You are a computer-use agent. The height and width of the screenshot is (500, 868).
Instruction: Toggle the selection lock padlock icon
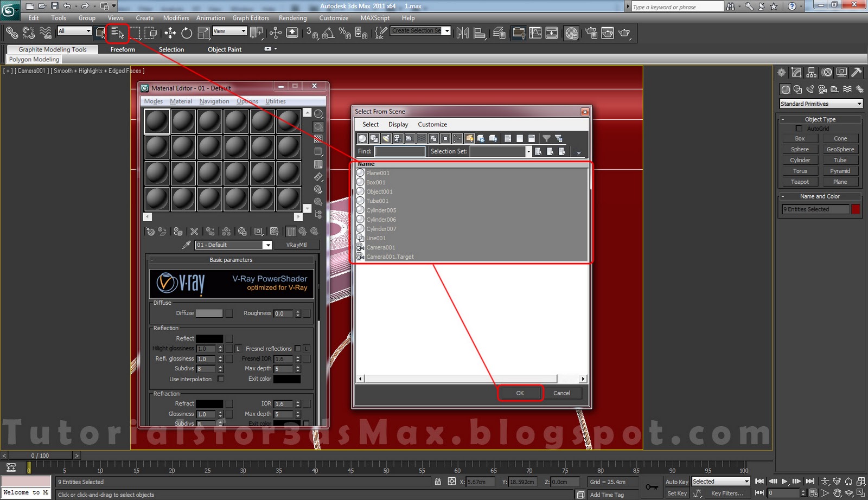click(x=438, y=482)
